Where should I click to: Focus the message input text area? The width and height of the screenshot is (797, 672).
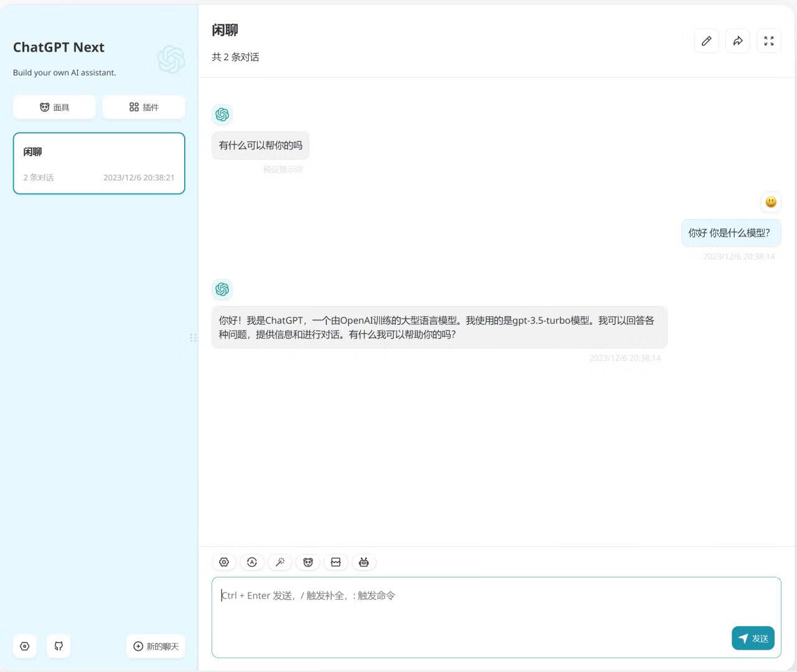click(496, 617)
